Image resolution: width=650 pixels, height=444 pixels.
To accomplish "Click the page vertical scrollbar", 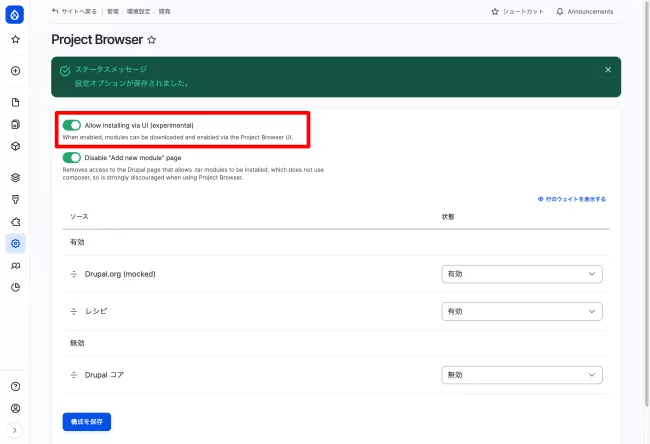I will 647,203.
